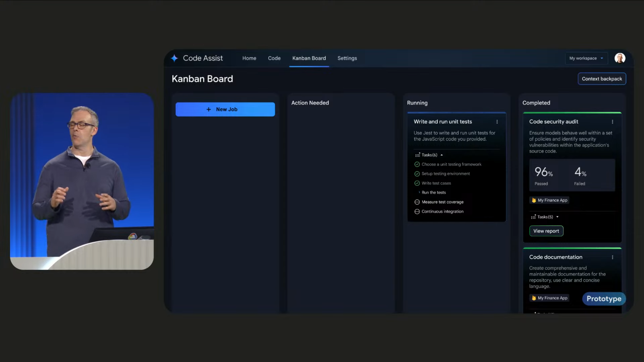Click pending icon beside Continuous integration

click(x=417, y=212)
